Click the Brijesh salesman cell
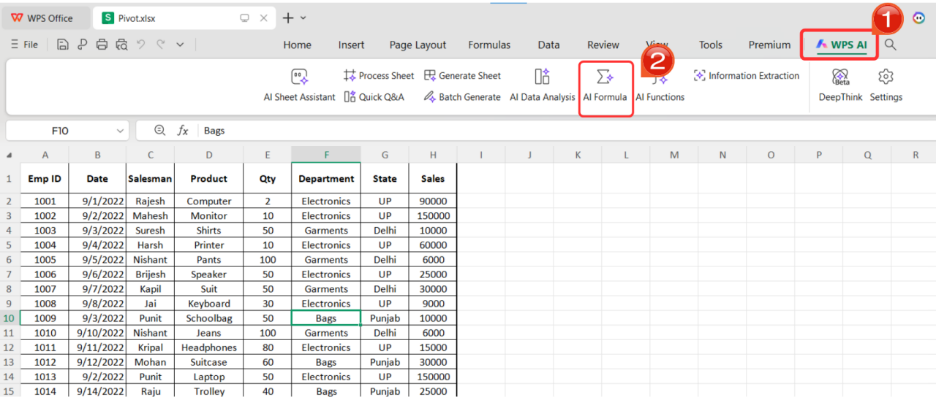Viewport: 936px width, 400px height. tap(150, 275)
